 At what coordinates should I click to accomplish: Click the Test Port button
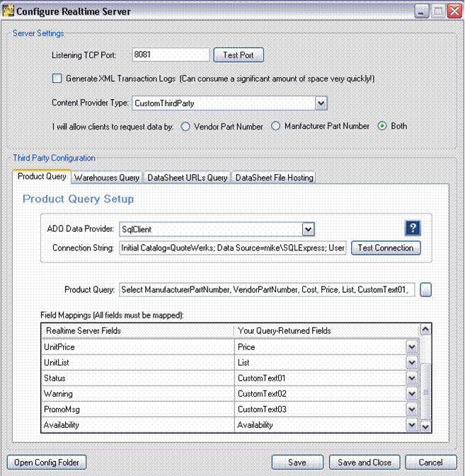pos(239,55)
